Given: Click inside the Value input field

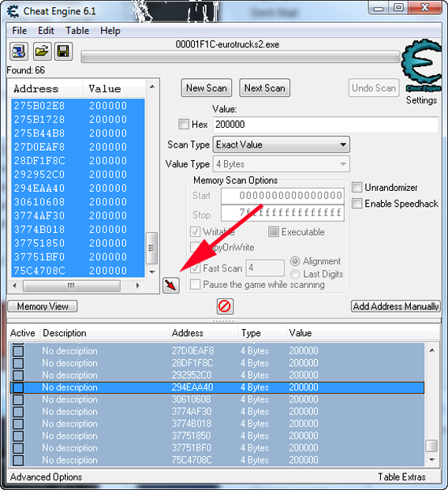Looking at the screenshot, I should coord(326,125).
